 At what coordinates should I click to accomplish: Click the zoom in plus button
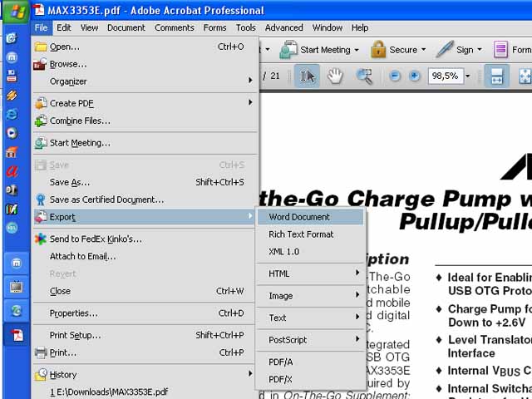[x=414, y=76]
